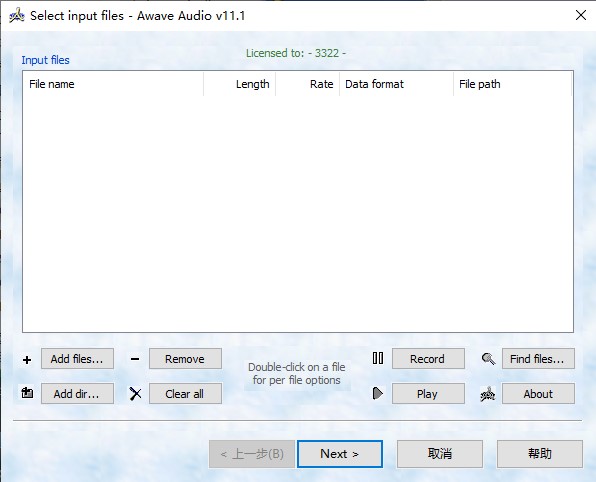
Task: Cancel the wizard with 取消
Action: click(440, 454)
